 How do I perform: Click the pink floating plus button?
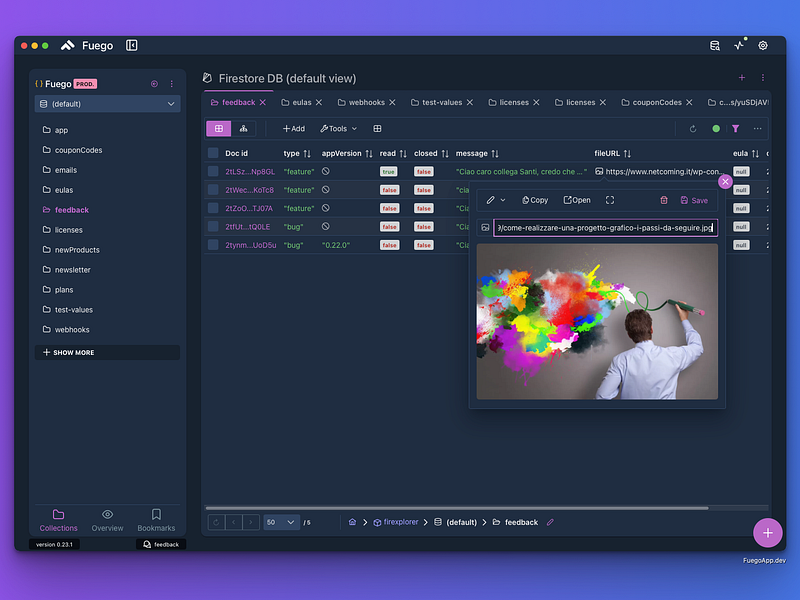click(767, 533)
